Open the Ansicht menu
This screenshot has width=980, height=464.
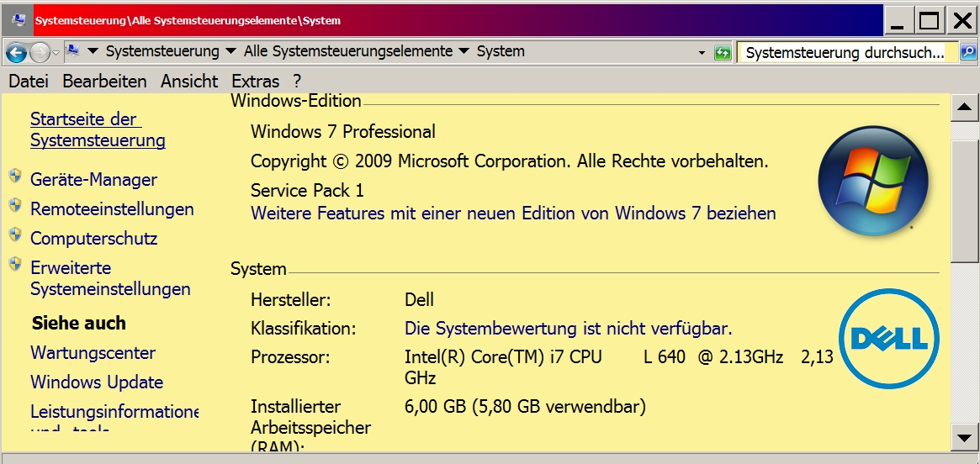[x=189, y=82]
